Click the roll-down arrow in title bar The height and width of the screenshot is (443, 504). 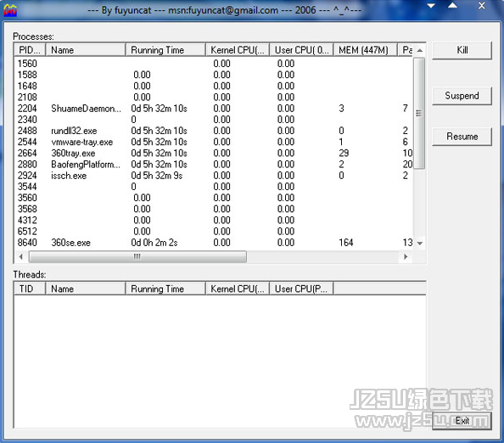(x=431, y=6)
